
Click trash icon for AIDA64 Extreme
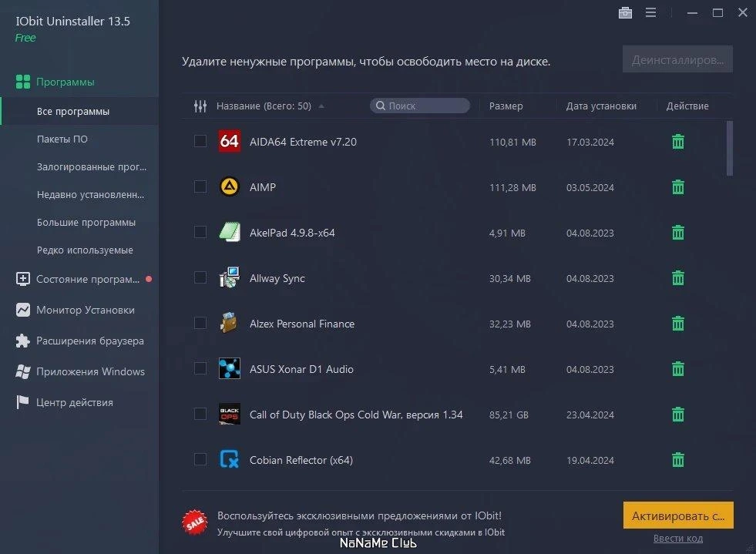[x=678, y=142]
